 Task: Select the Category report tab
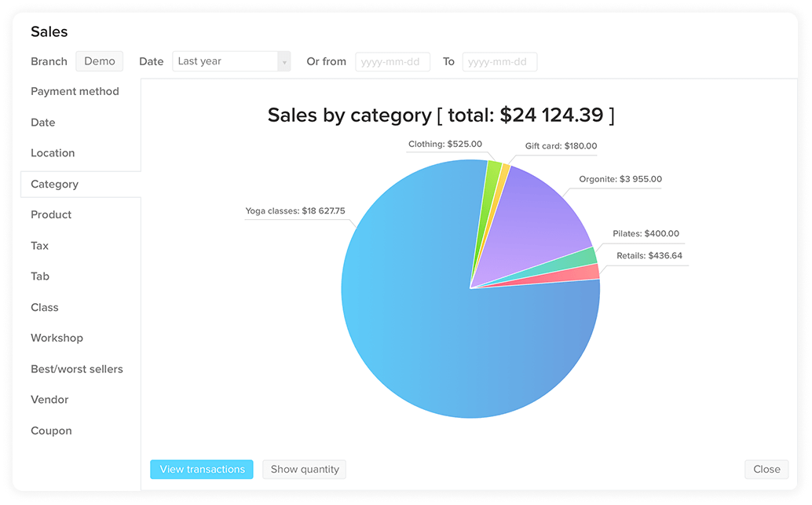click(x=54, y=184)
